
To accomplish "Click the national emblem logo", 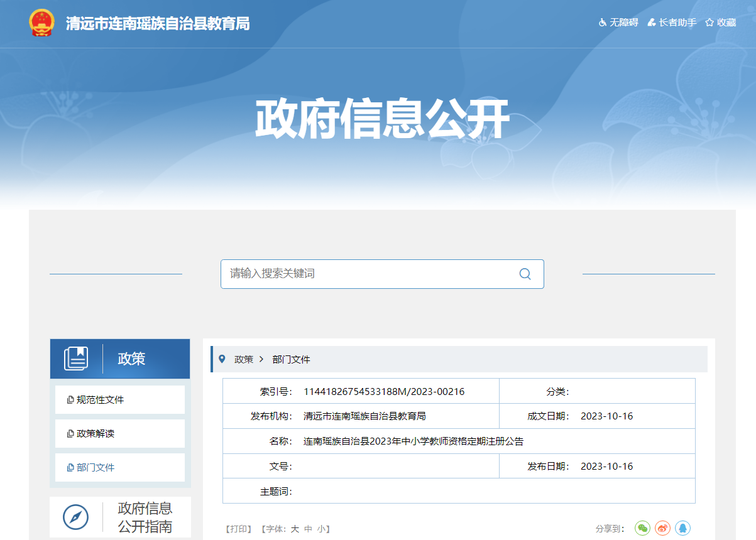I will 42,23.
